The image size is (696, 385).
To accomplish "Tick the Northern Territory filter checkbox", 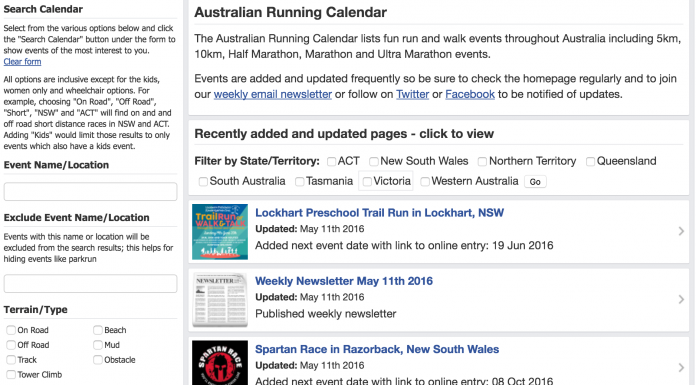I will [x=482, y=162].
